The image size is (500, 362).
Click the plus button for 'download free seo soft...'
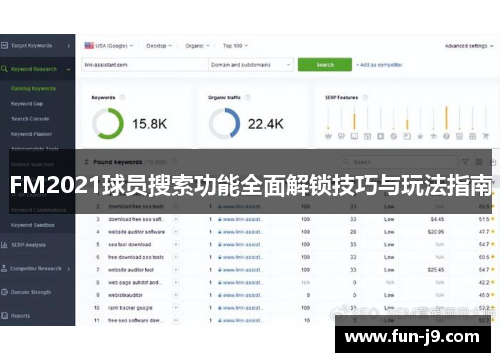tap(176, 219)
